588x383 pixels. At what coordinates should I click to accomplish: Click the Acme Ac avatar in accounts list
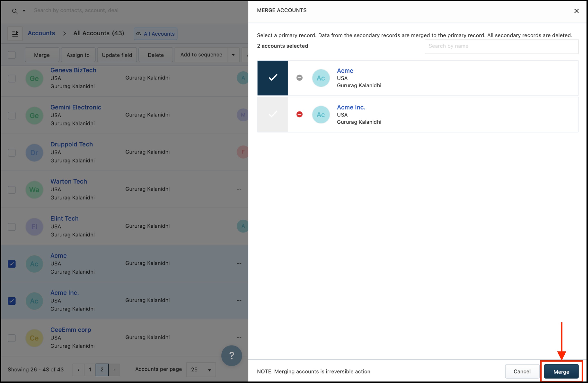click(34, 264)
